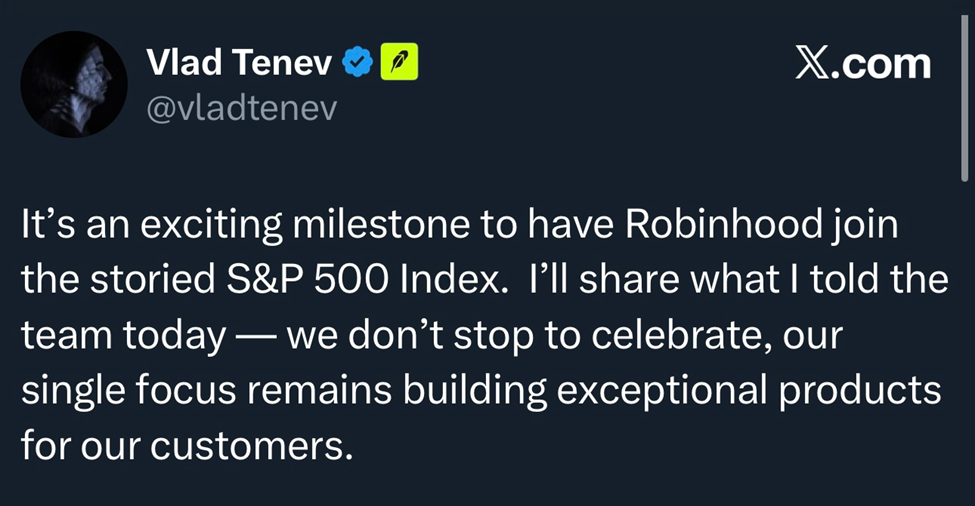Visit the @vladtenev handle link
This screenshot has width=975, height=506.
click(242, 108)
